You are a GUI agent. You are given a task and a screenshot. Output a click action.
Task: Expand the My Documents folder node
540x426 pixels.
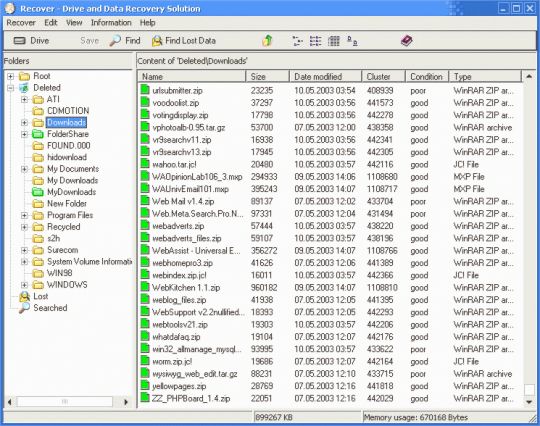click(x=24, y=169)
